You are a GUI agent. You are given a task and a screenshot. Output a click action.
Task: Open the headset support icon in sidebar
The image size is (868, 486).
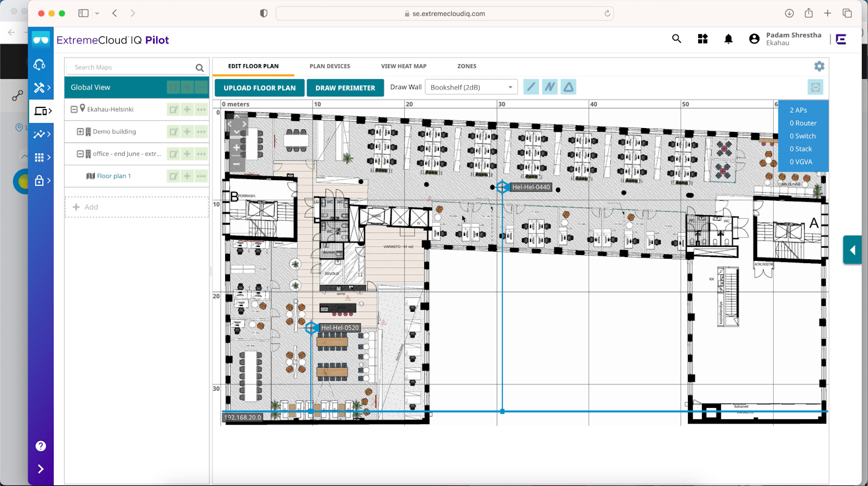[40, 65]
